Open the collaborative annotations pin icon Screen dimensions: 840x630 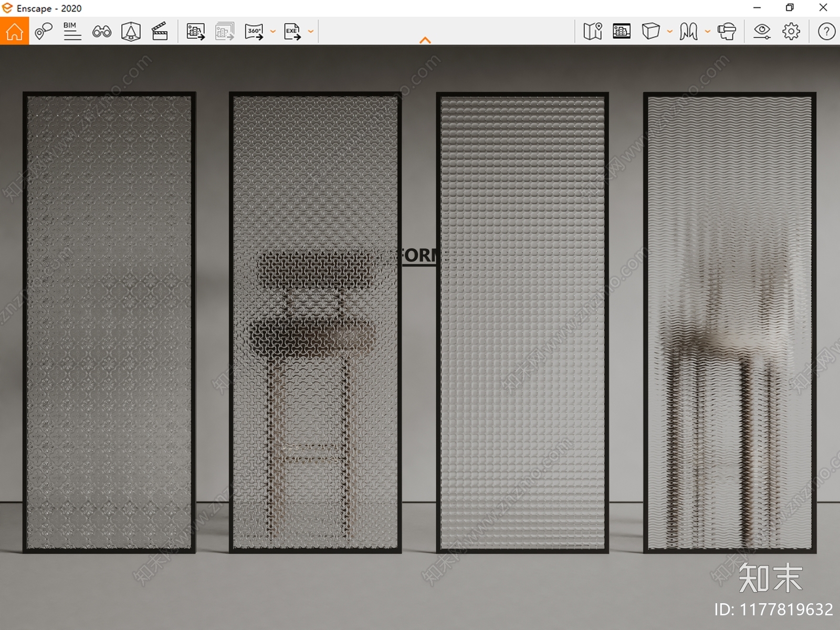pos(44,31)
